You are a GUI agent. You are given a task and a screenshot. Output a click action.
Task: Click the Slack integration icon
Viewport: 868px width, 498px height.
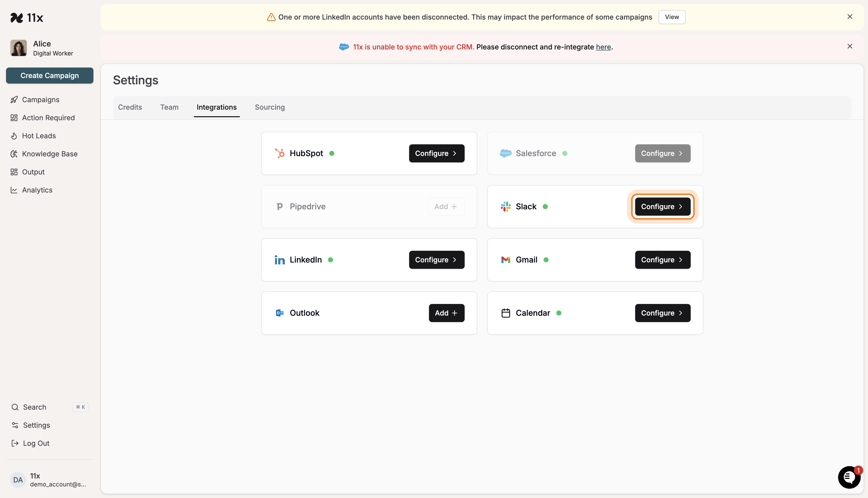point(506,206)
